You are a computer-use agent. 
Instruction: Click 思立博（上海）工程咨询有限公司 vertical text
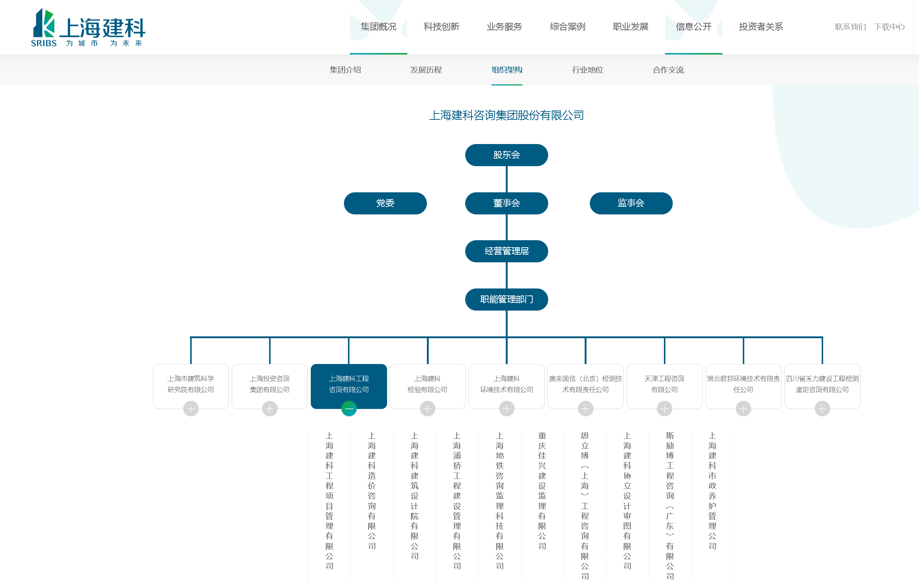click(585, 505)
